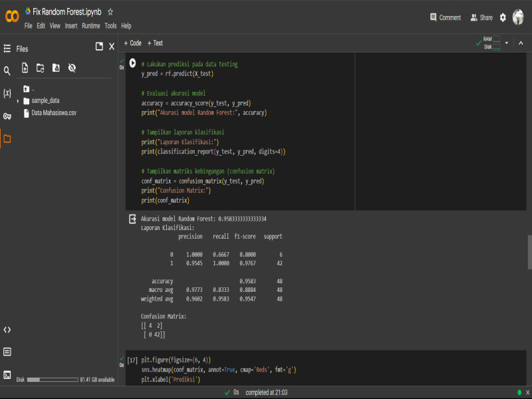Open the Terminal from left sidebar

7,374
